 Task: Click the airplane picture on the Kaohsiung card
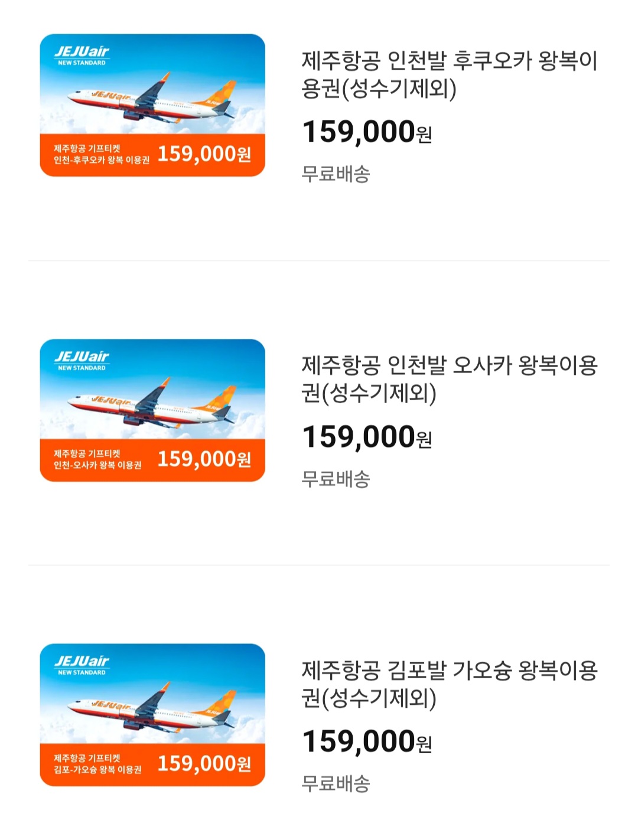pyautogui.click(x=152, y=710)
